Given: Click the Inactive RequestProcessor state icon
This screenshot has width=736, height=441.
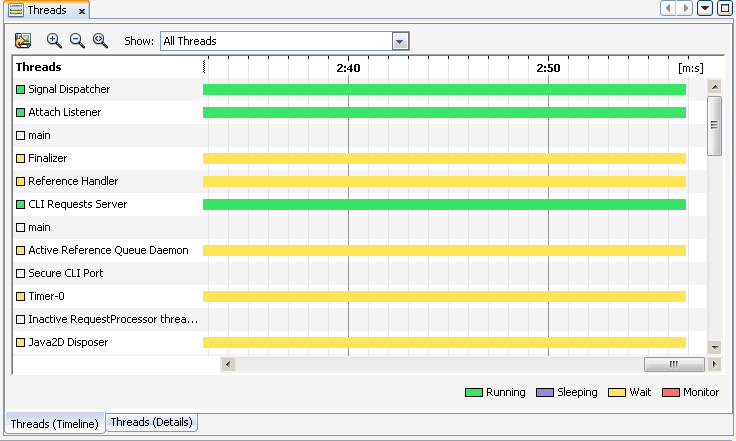Looking at the screenshot, I should [20, 319].
